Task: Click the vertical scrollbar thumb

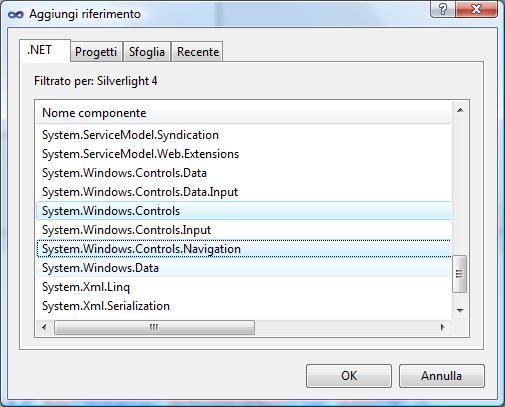Action: click(x=460, y=274)
